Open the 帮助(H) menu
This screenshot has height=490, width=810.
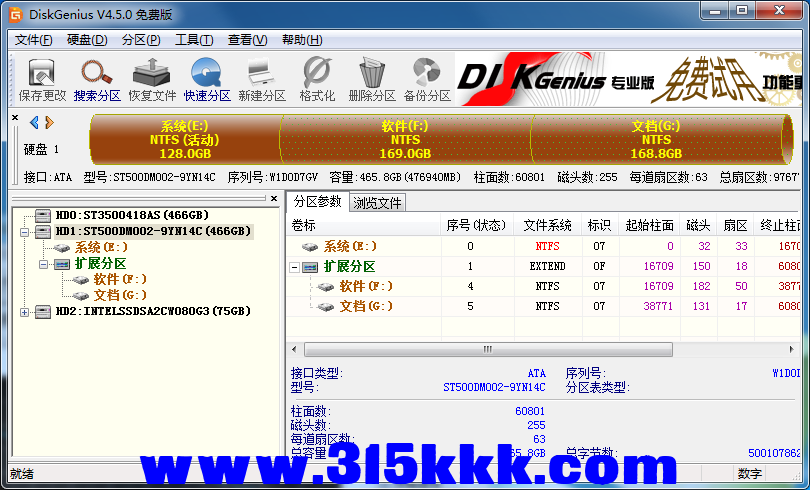[302, 40]
